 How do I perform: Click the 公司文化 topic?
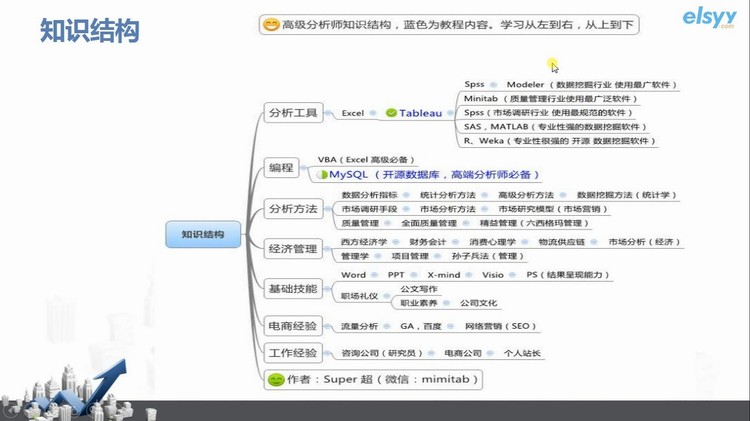tap(478, 303)
